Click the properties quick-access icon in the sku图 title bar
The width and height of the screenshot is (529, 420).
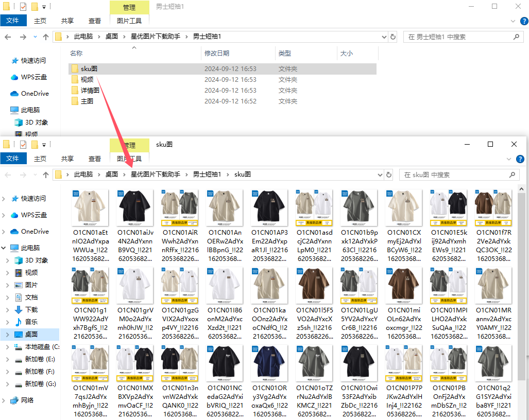pyautogui.click(x=23, y=145)
